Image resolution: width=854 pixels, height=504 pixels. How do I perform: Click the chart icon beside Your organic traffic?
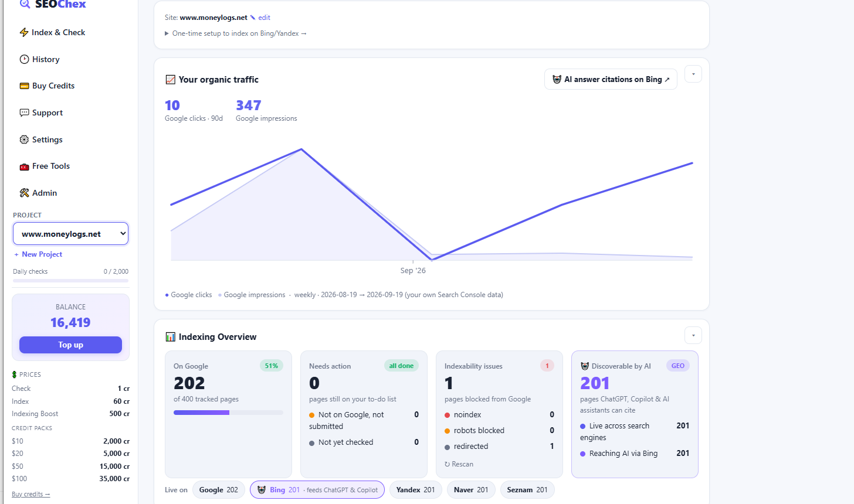[171, 80]
